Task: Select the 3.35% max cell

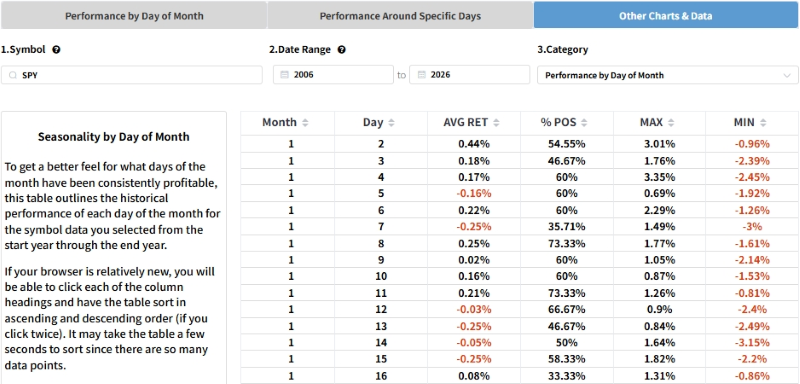Action: pyautogui.click(x=660, y=177)
